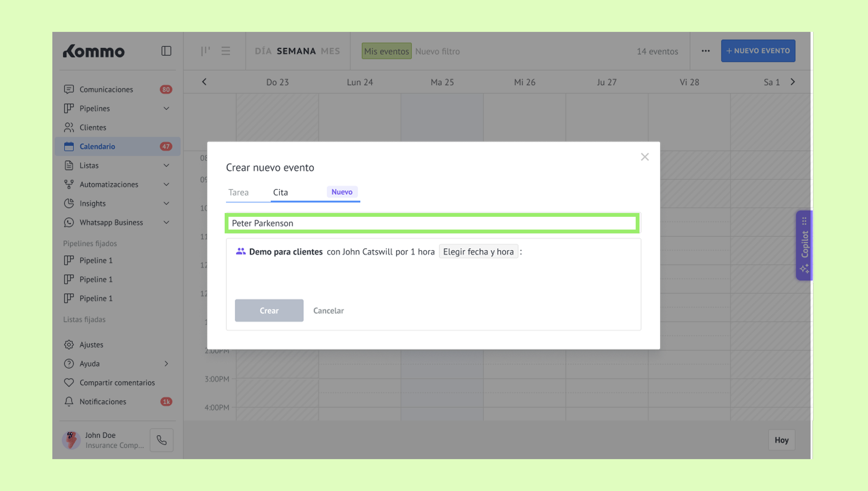Image resolution: width=868 pixels, height=491 pixels.
Task: Click the Cancelar link
Action: 328,311
